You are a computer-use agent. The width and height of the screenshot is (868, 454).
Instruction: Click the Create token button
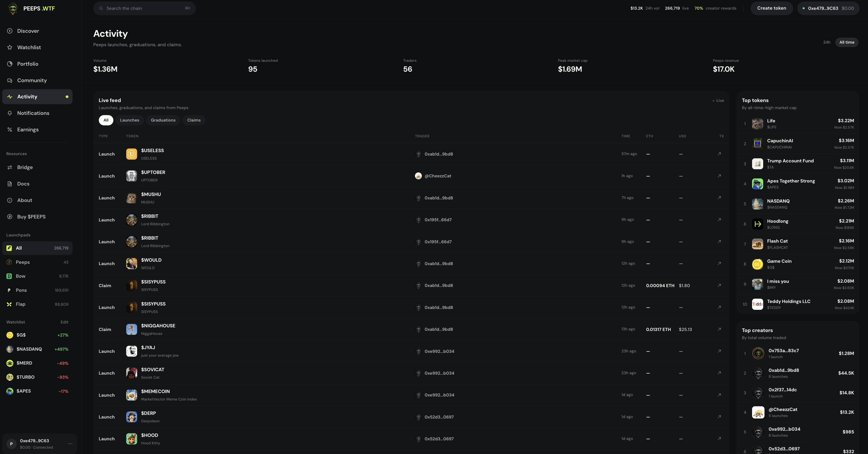pos(771,8)
